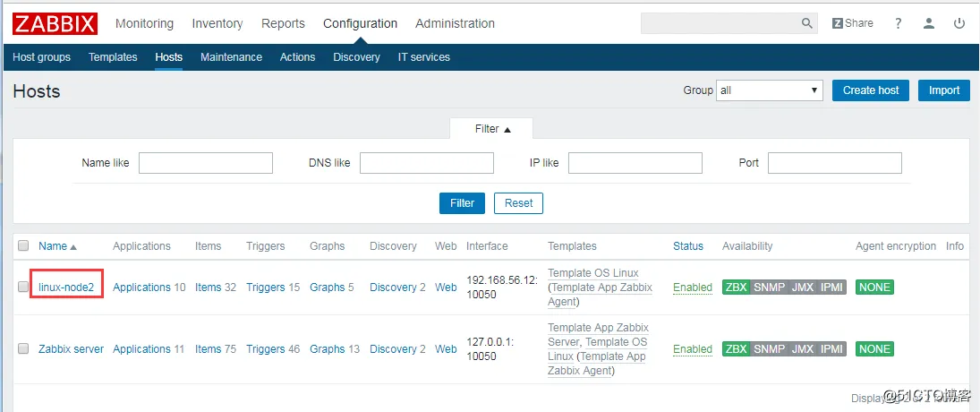The image size is (980, 412).
Task: Click ZBX availability badge for Zabbix server
Action: pos(736,348)
